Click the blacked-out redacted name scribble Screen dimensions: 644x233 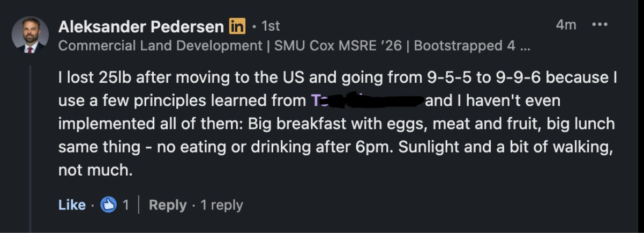coord(375,100)
